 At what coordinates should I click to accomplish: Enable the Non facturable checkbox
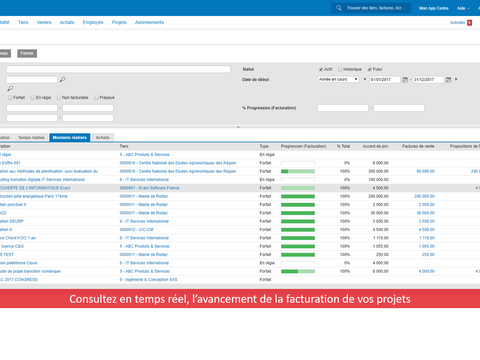(x=59, y=98)
